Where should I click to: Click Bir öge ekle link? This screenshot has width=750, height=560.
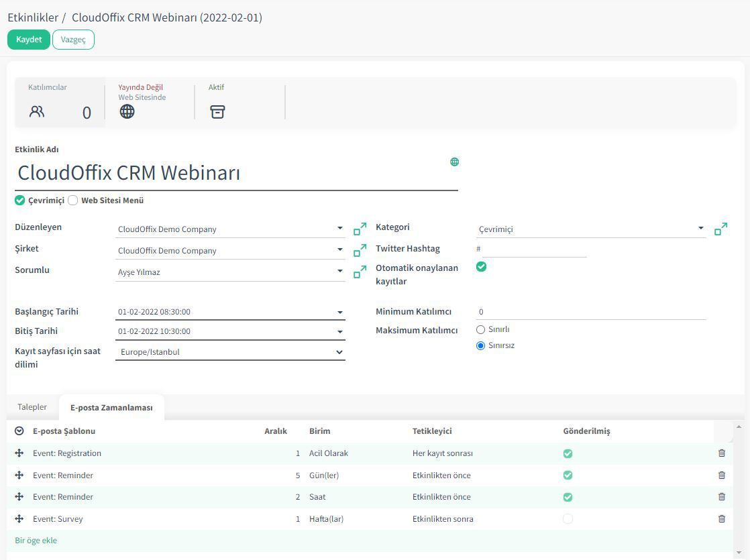tap(36, 540)
